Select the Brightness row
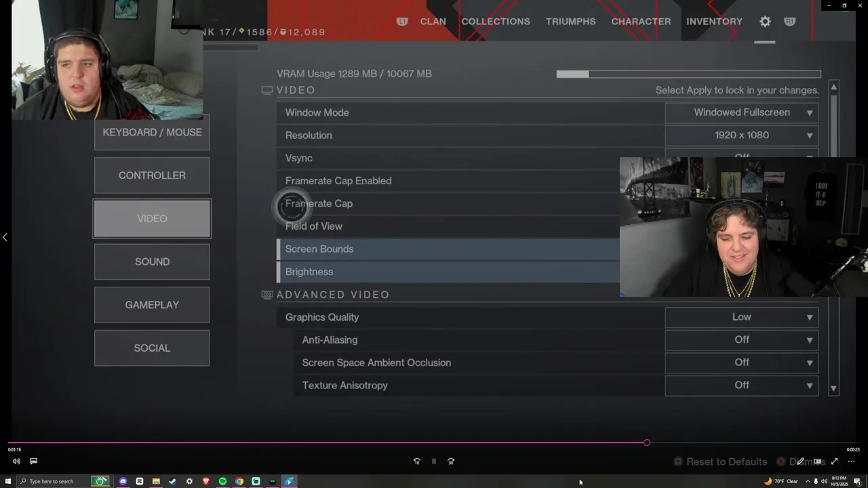868x488 pixels. [x=448, y=272]
